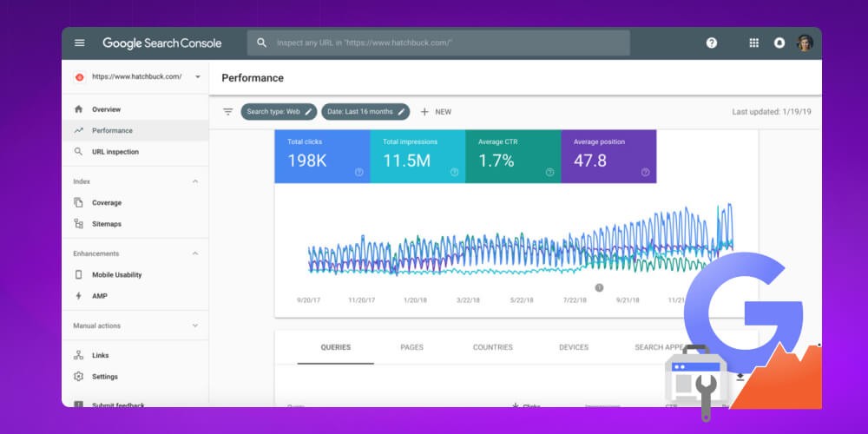Click the search magnifier icon
The height and width of the screenshot is (434, 868).
click(262, 43)
